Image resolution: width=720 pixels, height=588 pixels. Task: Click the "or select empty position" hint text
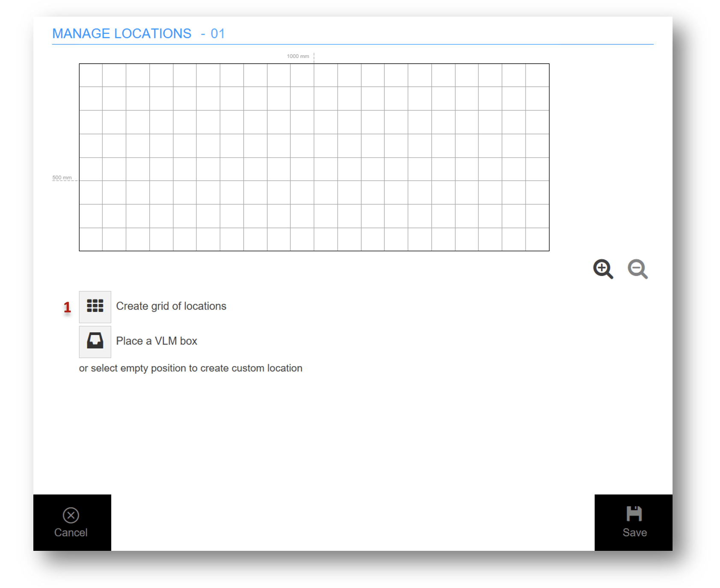(x=191, y=368)
